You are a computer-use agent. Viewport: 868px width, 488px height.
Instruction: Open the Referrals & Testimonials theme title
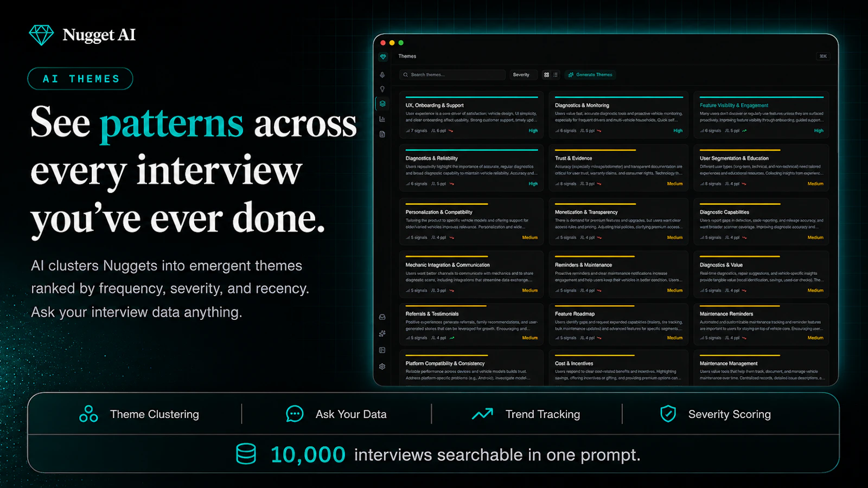click(432, 314)
